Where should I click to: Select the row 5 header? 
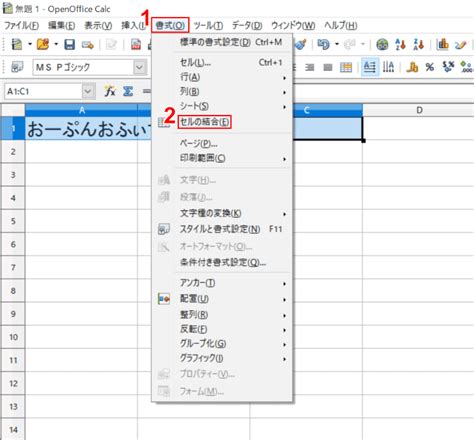pyautogui.click(x=13, y=221)
